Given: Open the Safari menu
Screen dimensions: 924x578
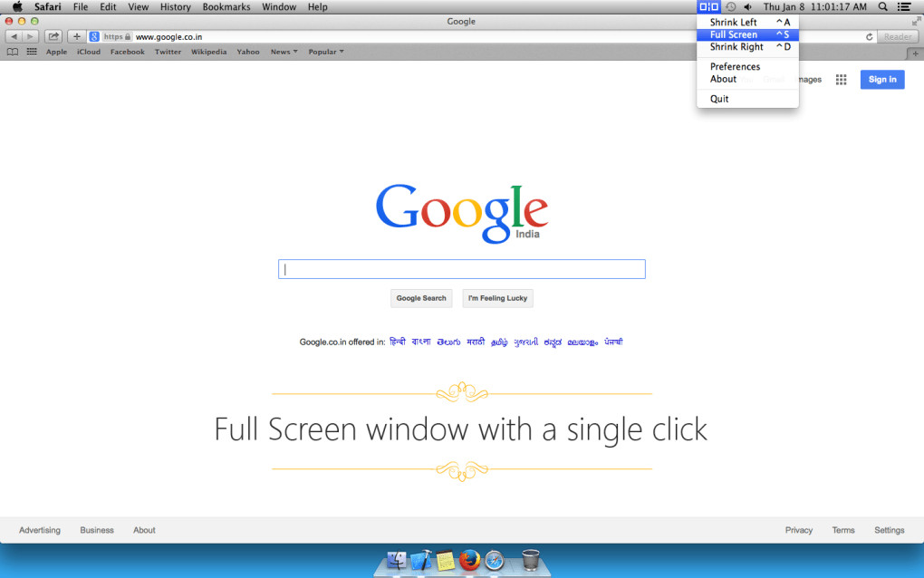Looking at the screenshot, I should click(x=47, y=6).
